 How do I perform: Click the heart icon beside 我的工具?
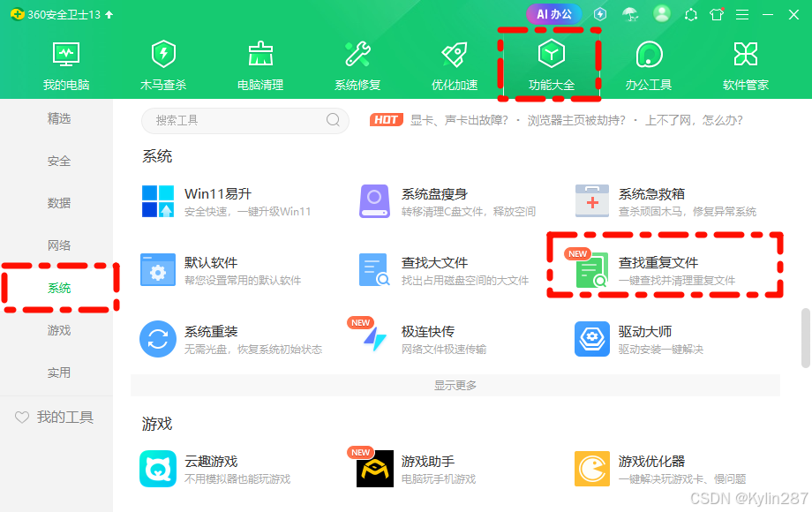[22, 417]
